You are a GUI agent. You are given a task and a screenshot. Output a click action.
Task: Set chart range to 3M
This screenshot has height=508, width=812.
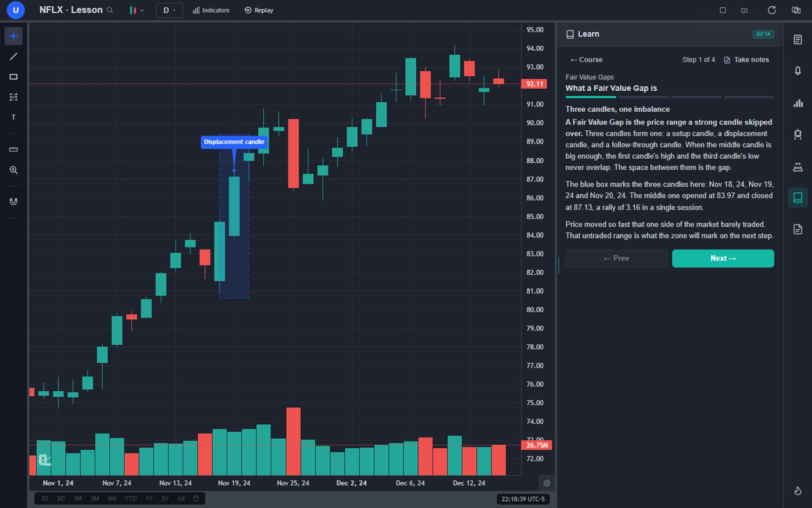(95, 498)
